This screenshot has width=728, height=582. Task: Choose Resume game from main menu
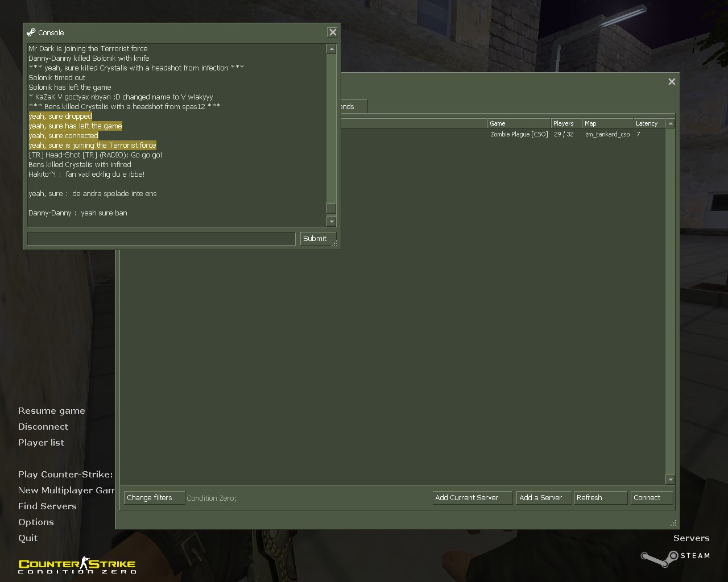51,411
